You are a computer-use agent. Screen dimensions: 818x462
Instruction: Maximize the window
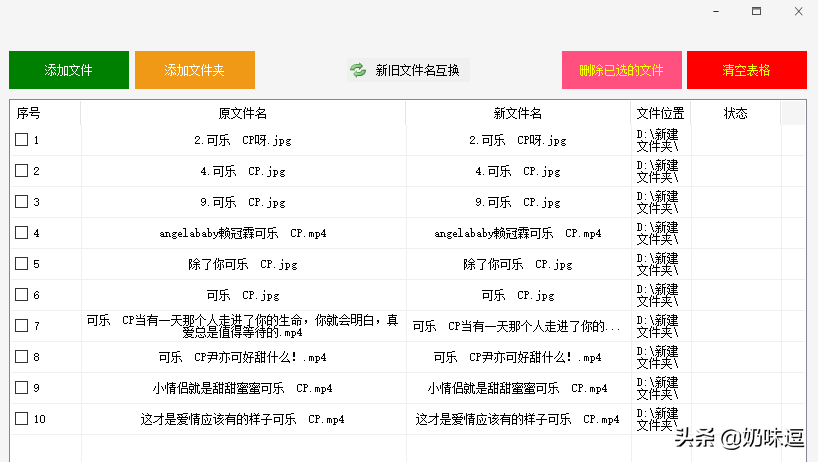pyautogui.click(x=756, y=11)
